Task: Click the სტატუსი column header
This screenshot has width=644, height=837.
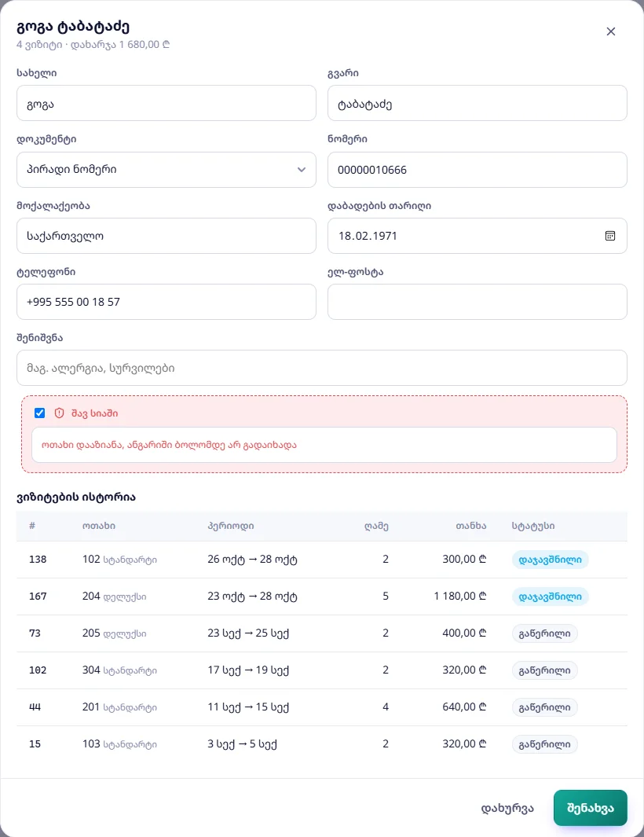Action: pos(533,526)
